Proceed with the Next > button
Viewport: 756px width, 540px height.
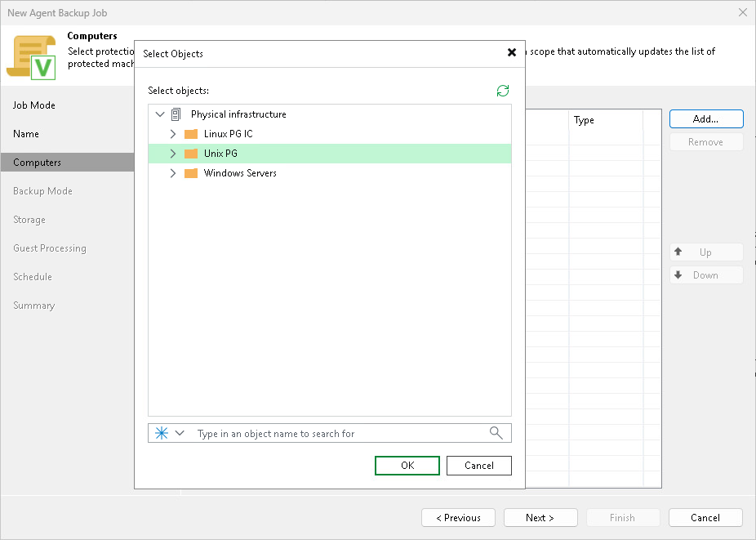click(540, 518)
